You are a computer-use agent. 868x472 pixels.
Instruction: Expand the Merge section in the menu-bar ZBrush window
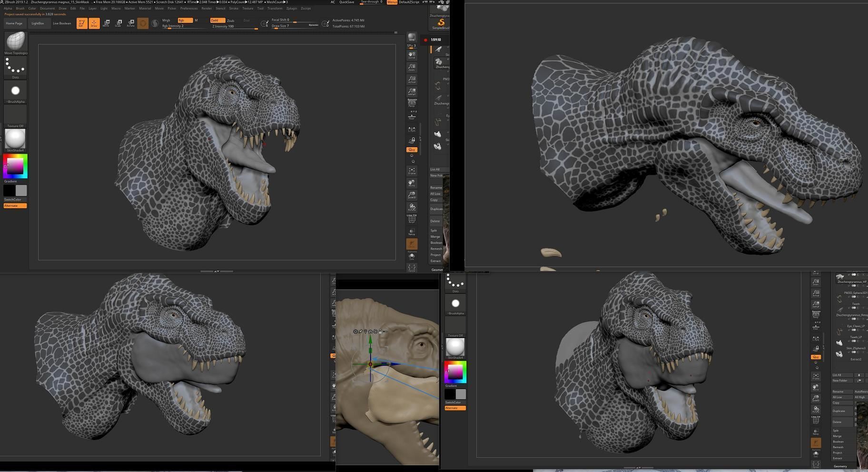[436, 237]
